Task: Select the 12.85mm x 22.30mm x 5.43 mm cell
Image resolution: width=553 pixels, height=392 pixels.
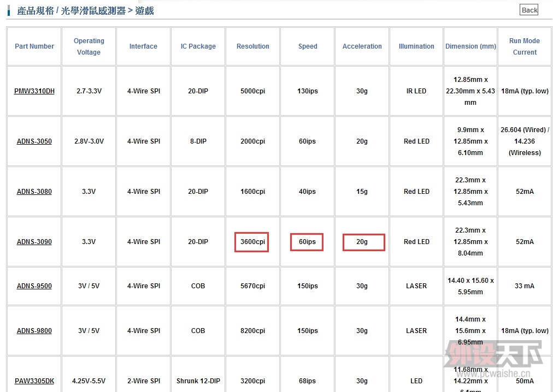Action: [470, 91]
